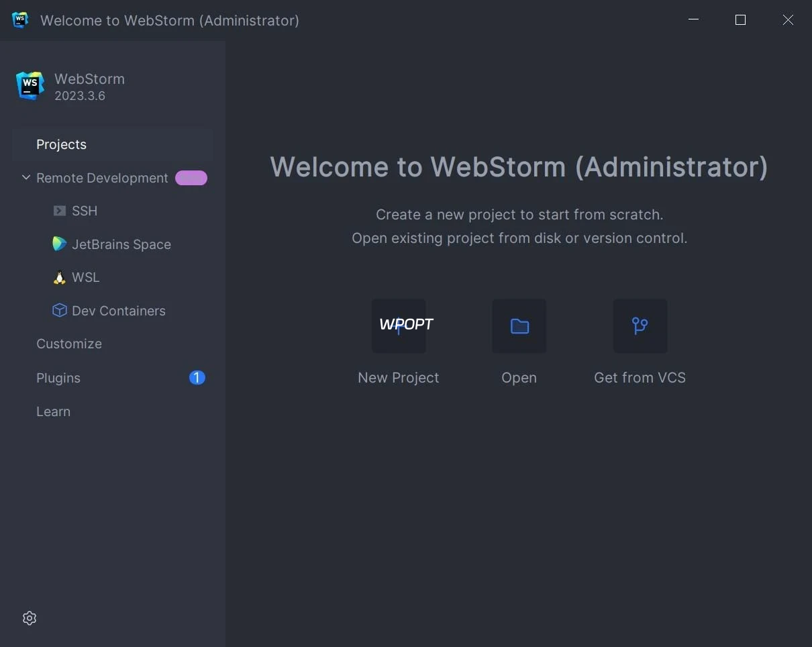This screenshot has width=812, height=647.
Task: Select SSH remote option
Action: (x=85, y=211)
